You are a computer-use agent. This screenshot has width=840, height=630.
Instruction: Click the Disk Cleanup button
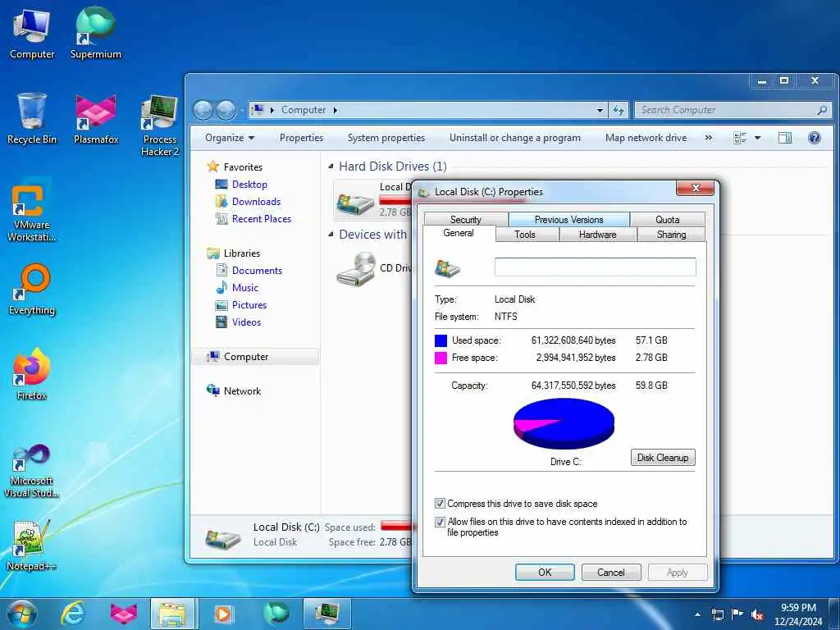pyautogui.click(x=663, y=458)
